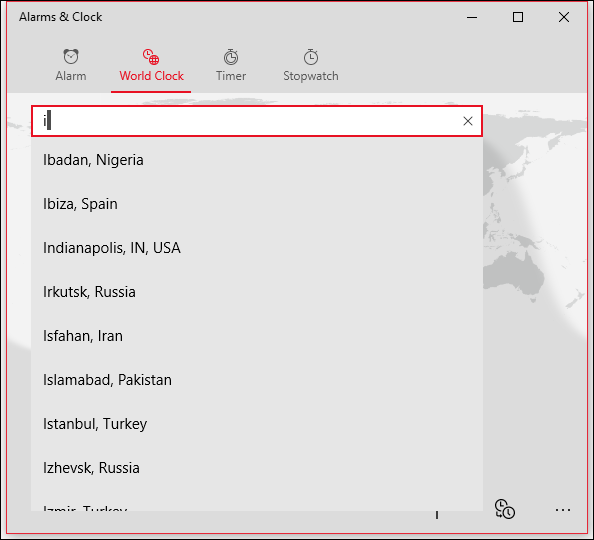Clear the search box with the X

(468, 121)
